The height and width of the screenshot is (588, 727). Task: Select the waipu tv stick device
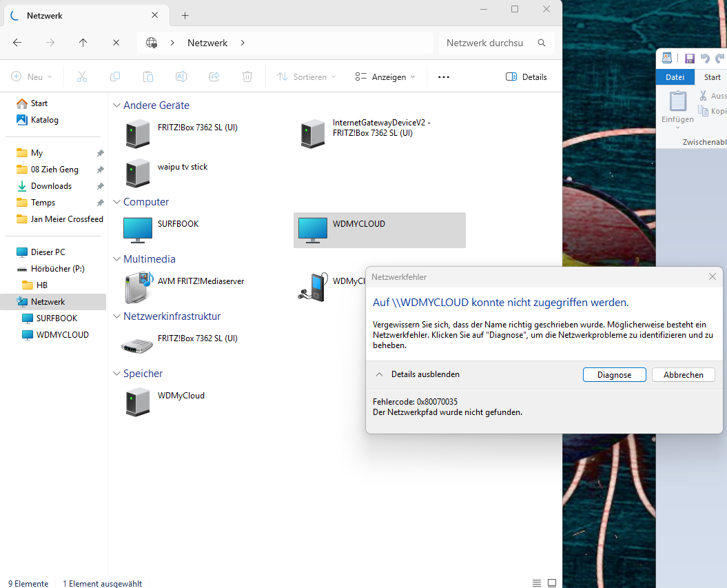point(167,172)
